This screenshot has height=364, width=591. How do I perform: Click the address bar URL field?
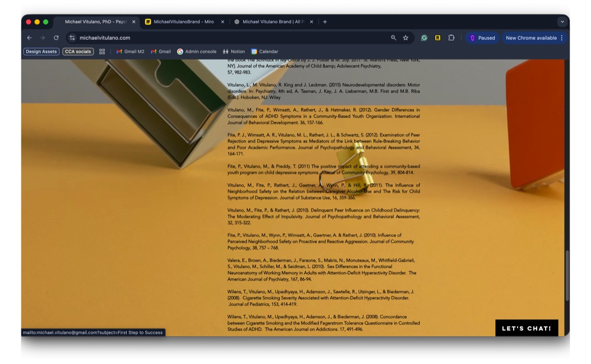(231, 38)
